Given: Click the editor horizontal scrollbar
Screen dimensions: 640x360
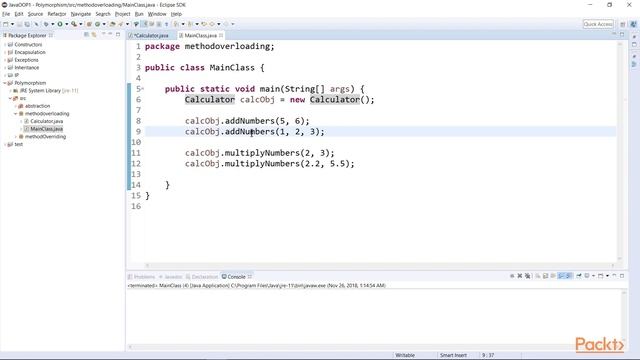Looking at the screenshot, I should [x=380, y=265].
